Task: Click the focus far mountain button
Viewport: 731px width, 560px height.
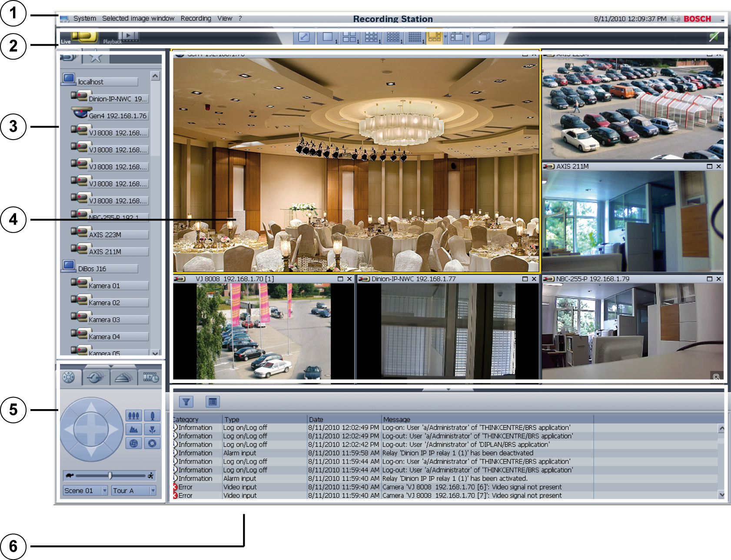Action: click(x=134, y=430)
